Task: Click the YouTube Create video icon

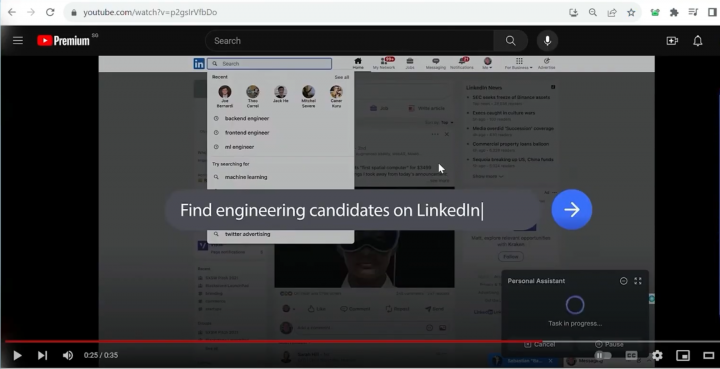Action: [x=672, y=41]
